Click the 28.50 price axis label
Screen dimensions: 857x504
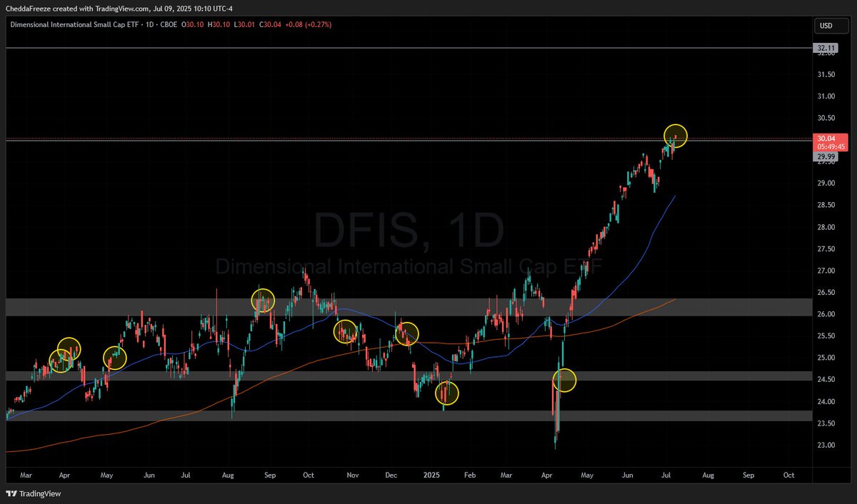pos(826,206)
